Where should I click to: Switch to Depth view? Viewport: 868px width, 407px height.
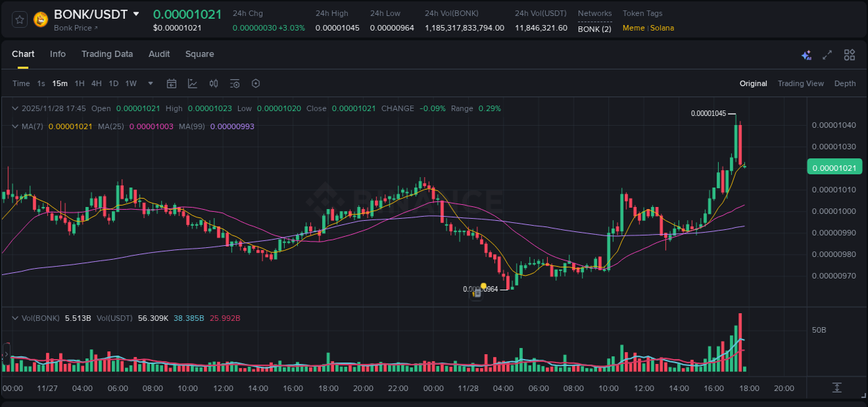tap(845, 83)
